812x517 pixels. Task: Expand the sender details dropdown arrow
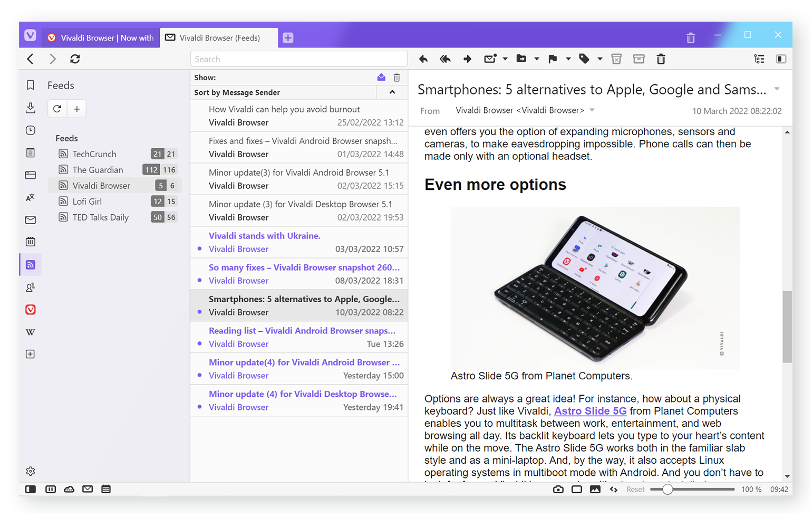(592, 110)
